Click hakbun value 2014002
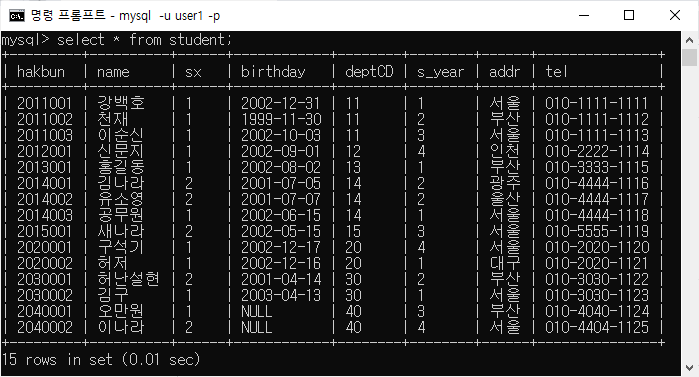699x377 pixels. coord(44,200)
